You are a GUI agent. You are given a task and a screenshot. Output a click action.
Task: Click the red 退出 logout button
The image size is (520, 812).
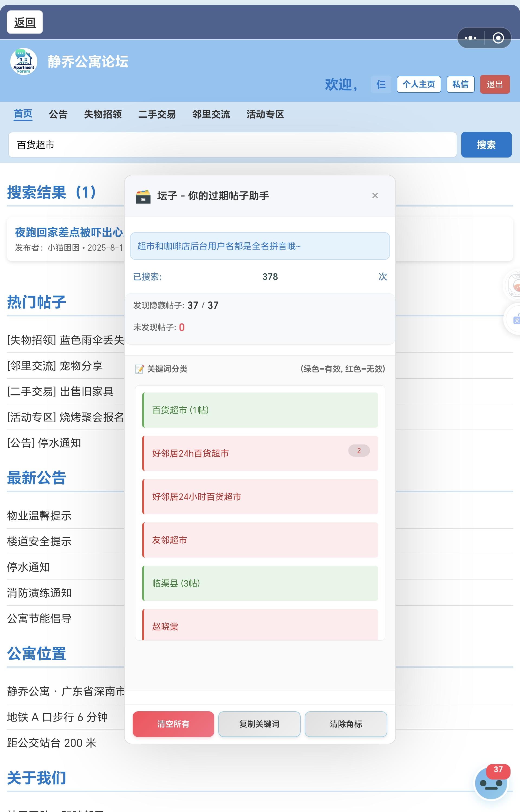click(495, 84)
